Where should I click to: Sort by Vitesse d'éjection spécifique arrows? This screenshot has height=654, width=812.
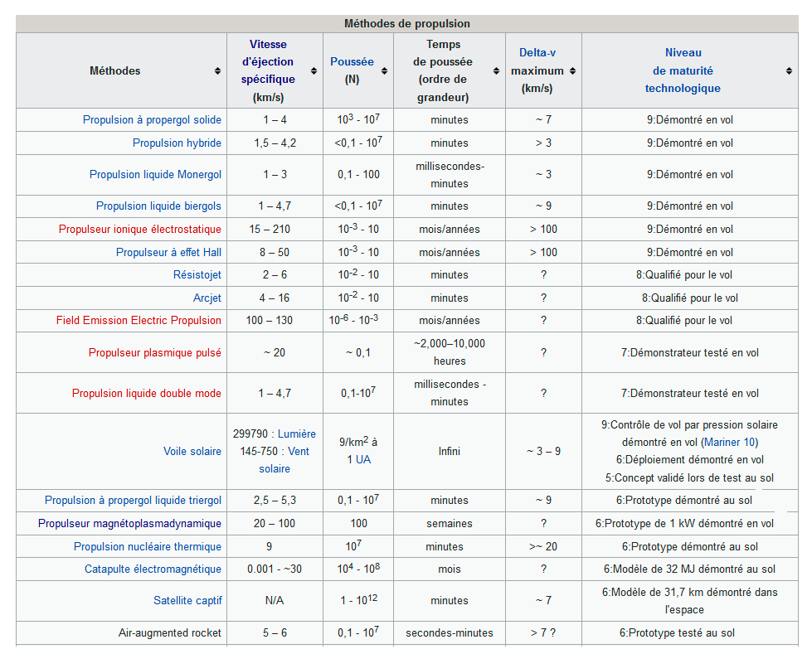coord(314,71)
